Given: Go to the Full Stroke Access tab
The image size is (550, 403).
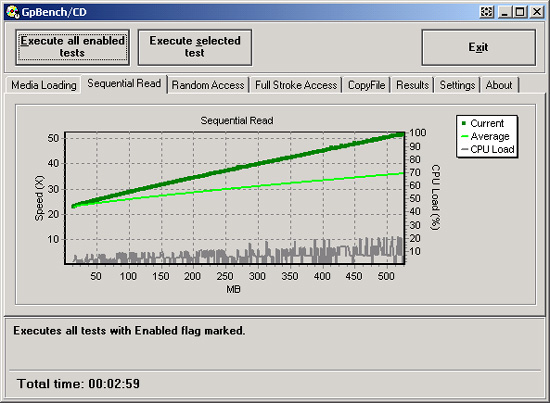Looking at the screenshot, I should coord(296,85).
